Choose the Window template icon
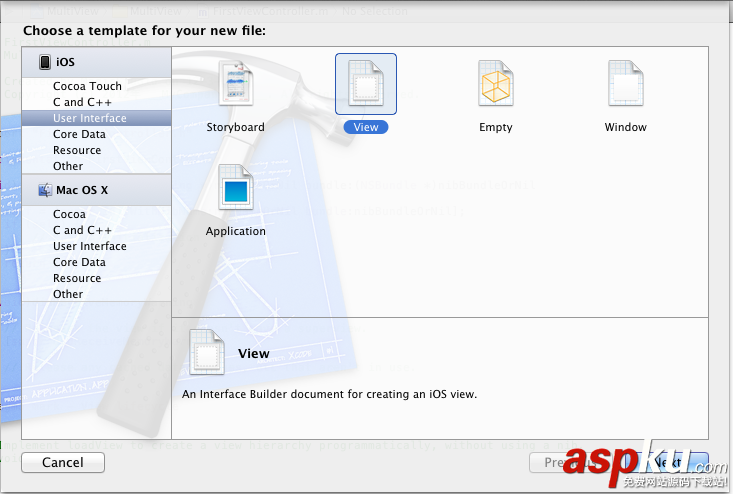 tap(625, 84)
